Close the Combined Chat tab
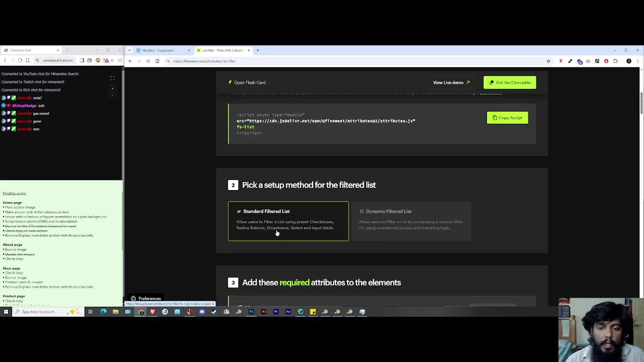This screenshot has height=362, width=644. [x=57, y=50]
